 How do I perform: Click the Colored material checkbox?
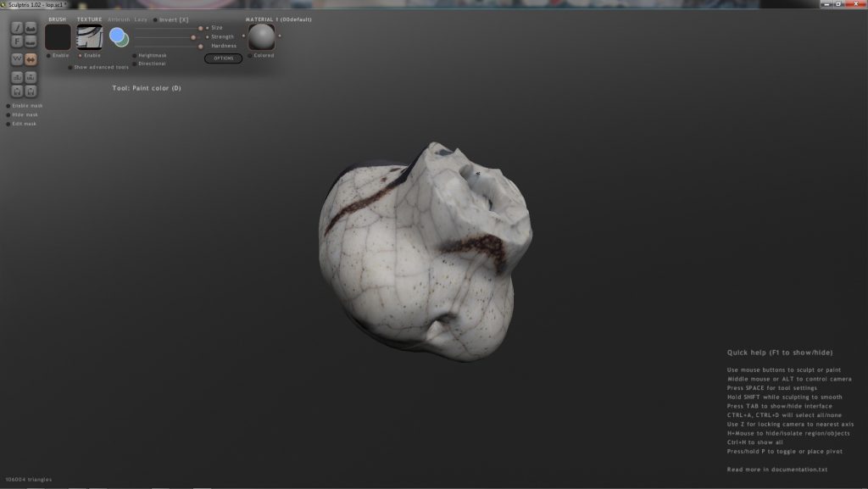(x=250, y=55)
